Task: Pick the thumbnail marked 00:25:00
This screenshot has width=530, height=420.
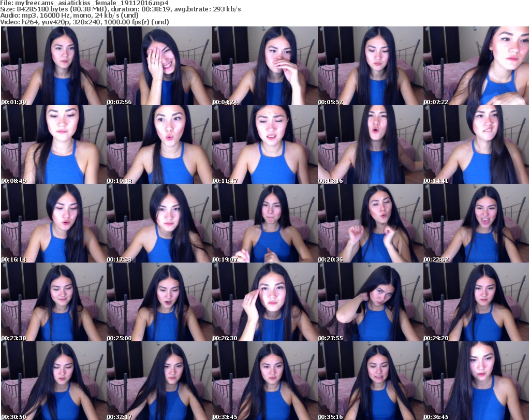Action: [159, 302]
